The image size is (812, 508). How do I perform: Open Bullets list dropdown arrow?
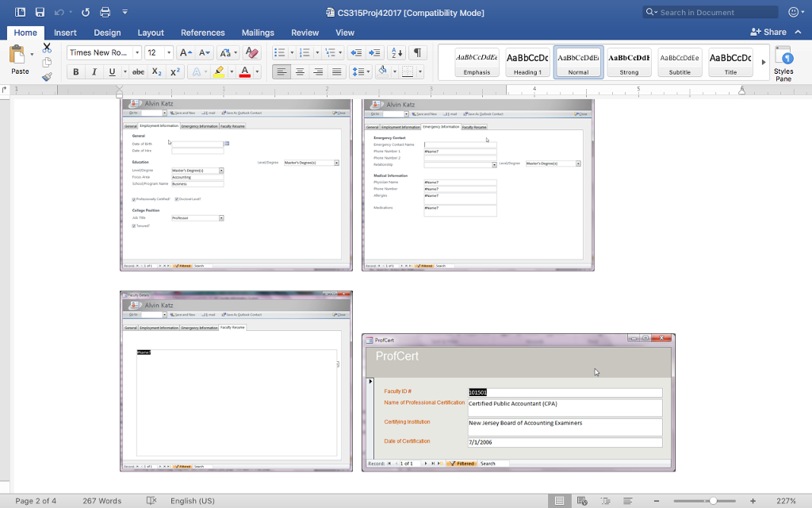tap(292, 52)
